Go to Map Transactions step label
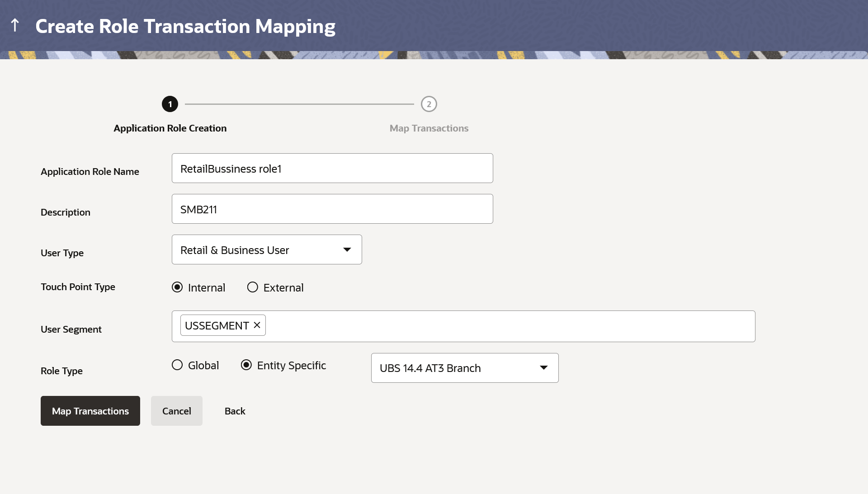 tap(429, 128)
